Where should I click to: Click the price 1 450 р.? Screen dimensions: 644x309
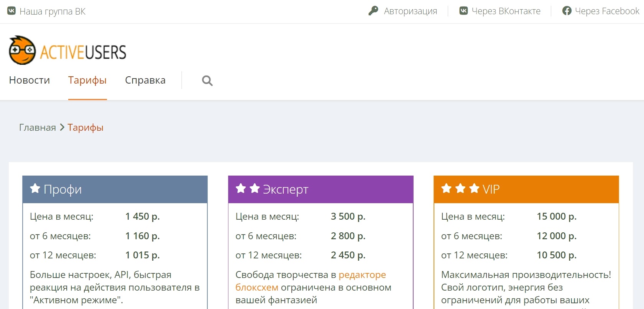tap(143, 216)
